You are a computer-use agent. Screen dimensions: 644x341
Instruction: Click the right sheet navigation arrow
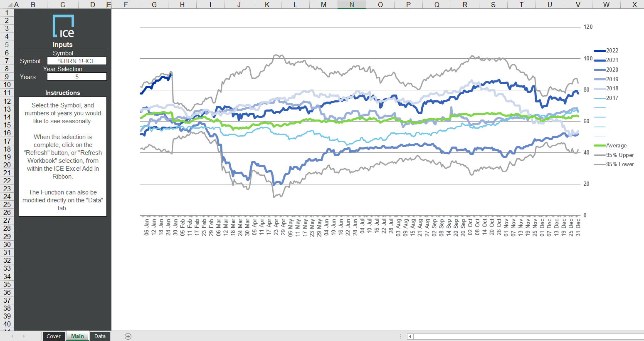[x=24, y=336]
